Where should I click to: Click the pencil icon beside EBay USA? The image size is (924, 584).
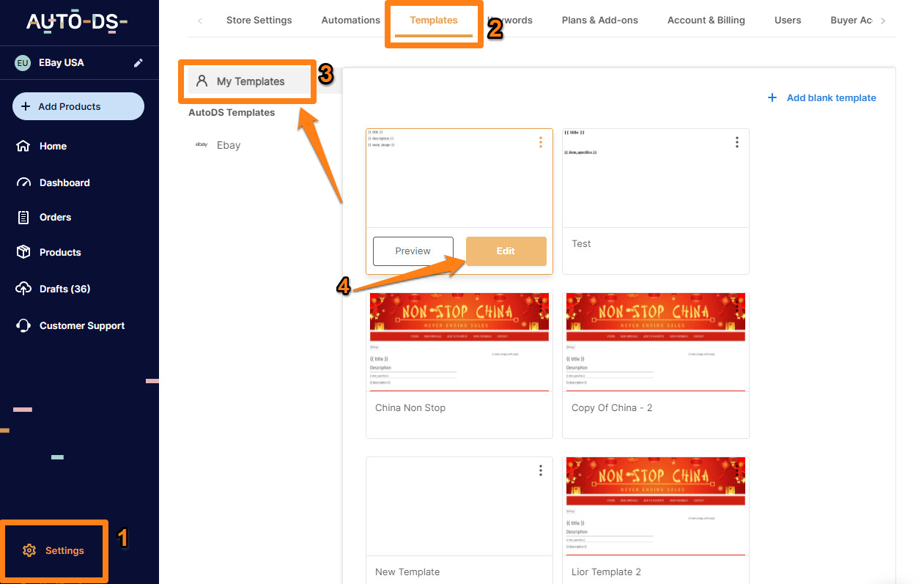pos(138,63)
